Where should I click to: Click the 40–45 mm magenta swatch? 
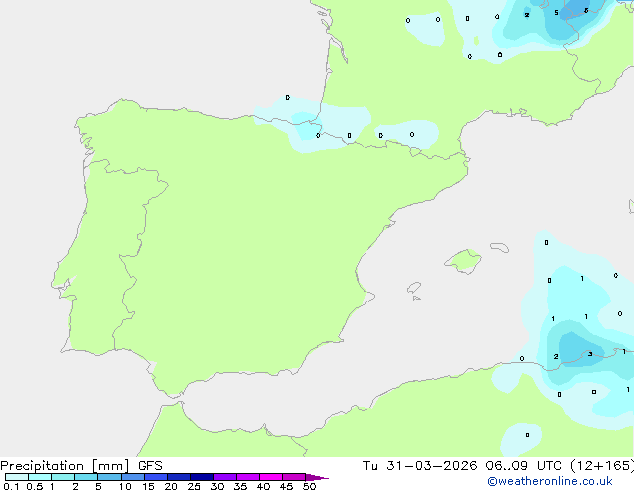(x=271, y=477)
